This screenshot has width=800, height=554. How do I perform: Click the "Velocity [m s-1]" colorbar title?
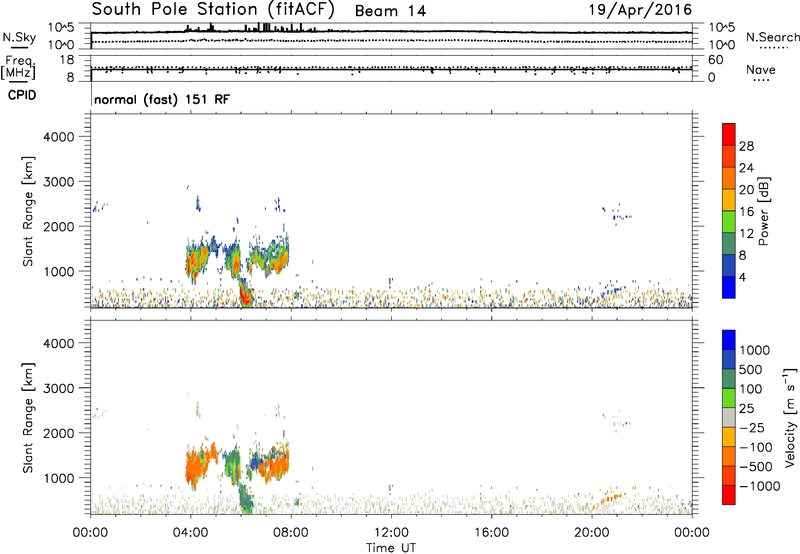click(790, 417)
